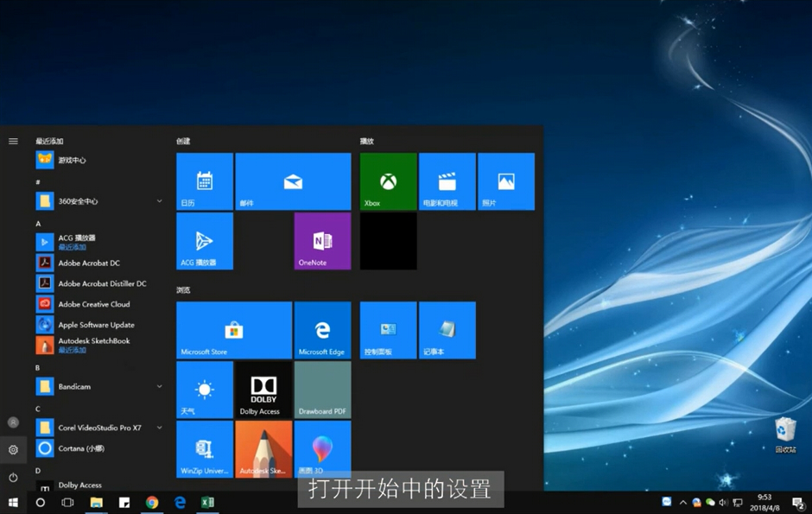The height and width of the screenshot is (514, 812).
Task: Open the user account icon in Start sidebar
Action: 14,422
